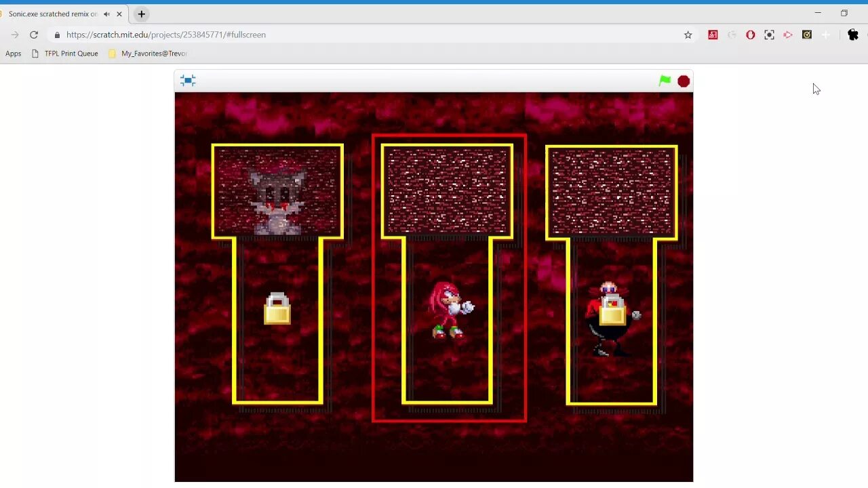Open the screenshot capture extension

tap(769, 35)
